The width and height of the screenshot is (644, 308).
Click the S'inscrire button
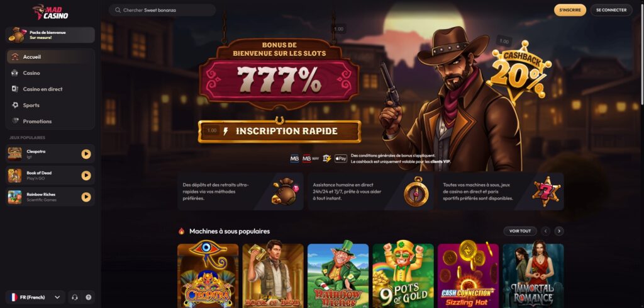pos(570,10)
